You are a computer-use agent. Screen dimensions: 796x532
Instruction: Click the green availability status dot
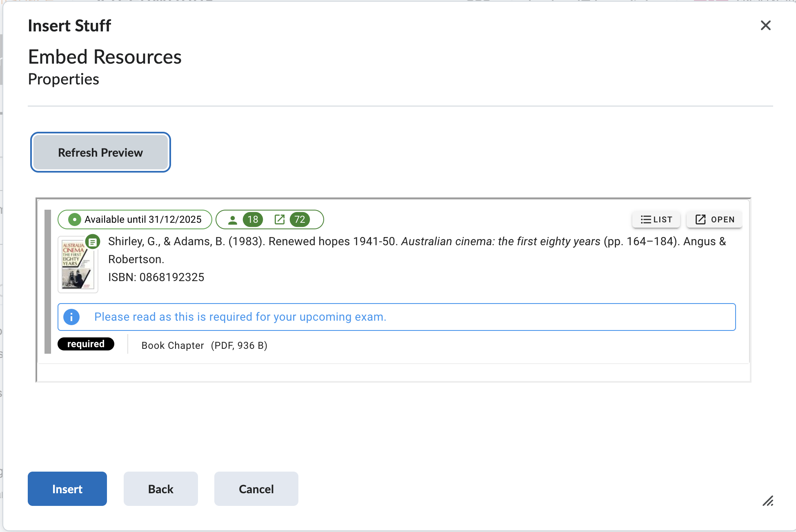[74, 219]
